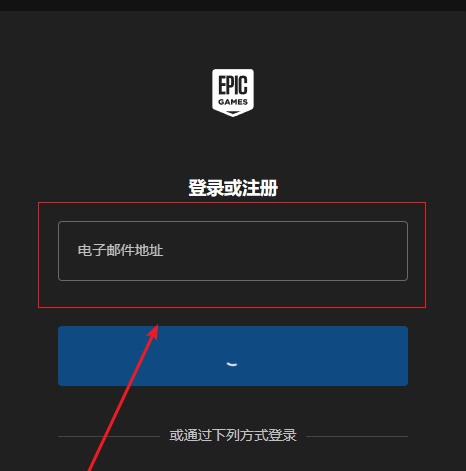Screen dimensions: 466x471
Task: Click divider line left of 或通过下列方式登录
Action: point(109,436)
